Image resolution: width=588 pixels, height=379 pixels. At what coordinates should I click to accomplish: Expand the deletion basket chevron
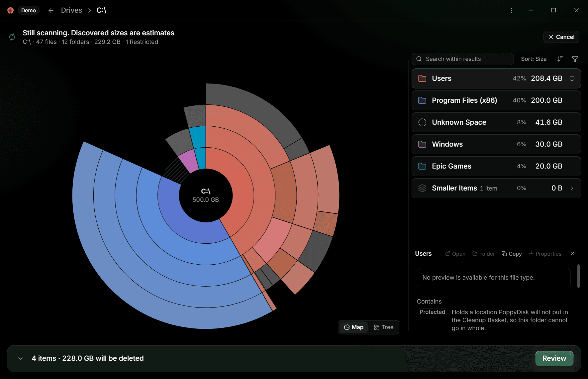click(x=21, y=358)
